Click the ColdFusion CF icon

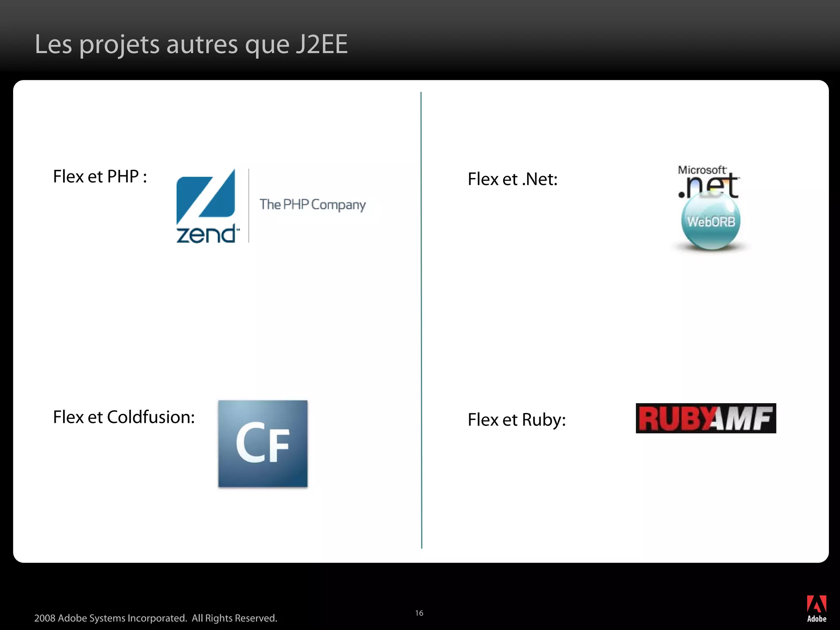coord(263,444)
